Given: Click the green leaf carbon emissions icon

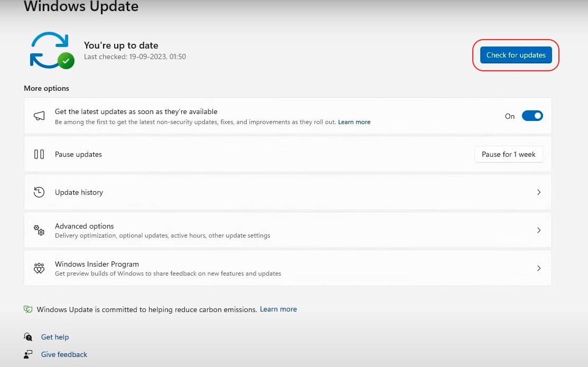Looking at the screenshot, I should pos(28,309).
